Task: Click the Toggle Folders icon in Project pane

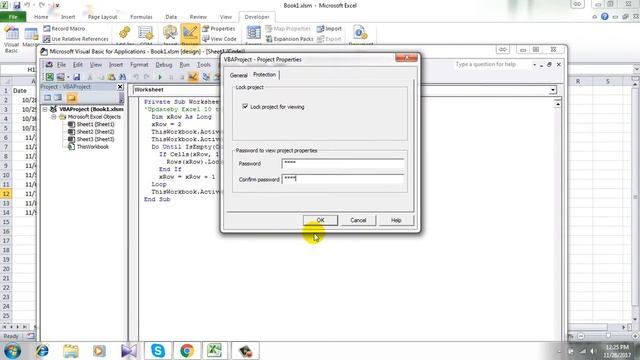Action: [71, 98]
